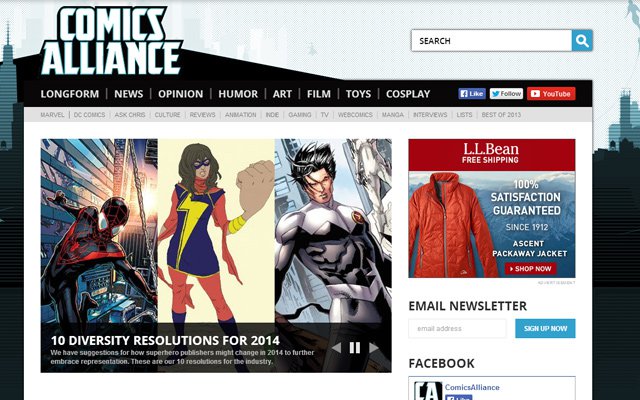Select the Culture subcategory link
The width and height of the screenshot is (640, 400).
tap(167, 115)
